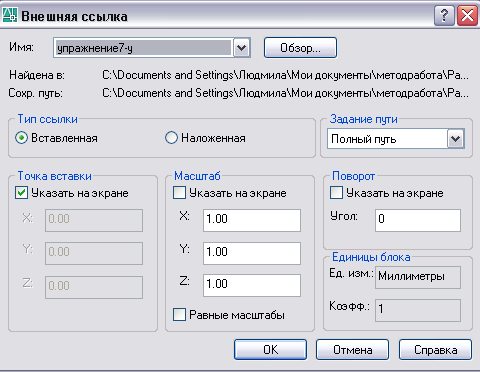Viewport: 480px width, 372px height.
Task: Click the scale Z input field
Action: (x=252, y=285)
